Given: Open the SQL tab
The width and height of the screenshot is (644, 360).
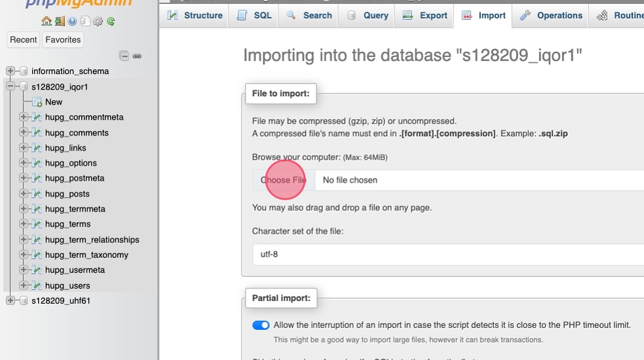Looking at the screenshot, I should point(254,15).
